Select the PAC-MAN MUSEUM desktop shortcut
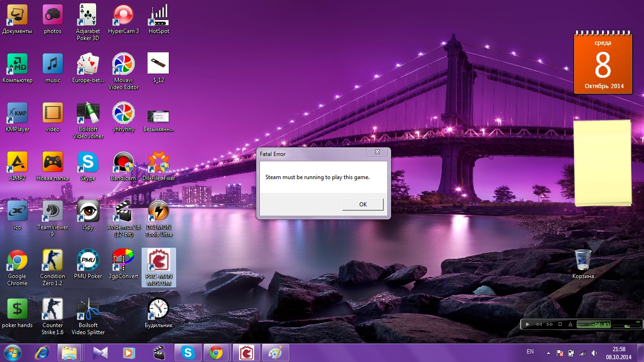The height and width of the screenshot is (362, 644). coord(159,268)
